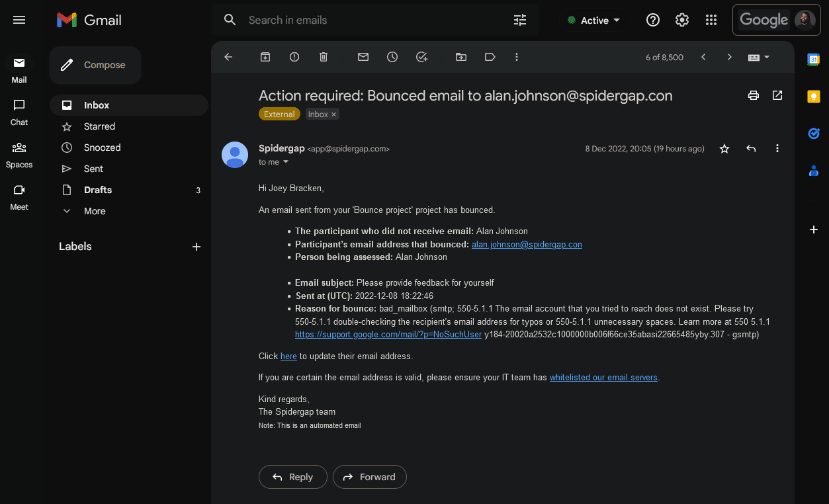Expand the More section in the sidebar
Screen dimensions: 829x504
(94, 210)
